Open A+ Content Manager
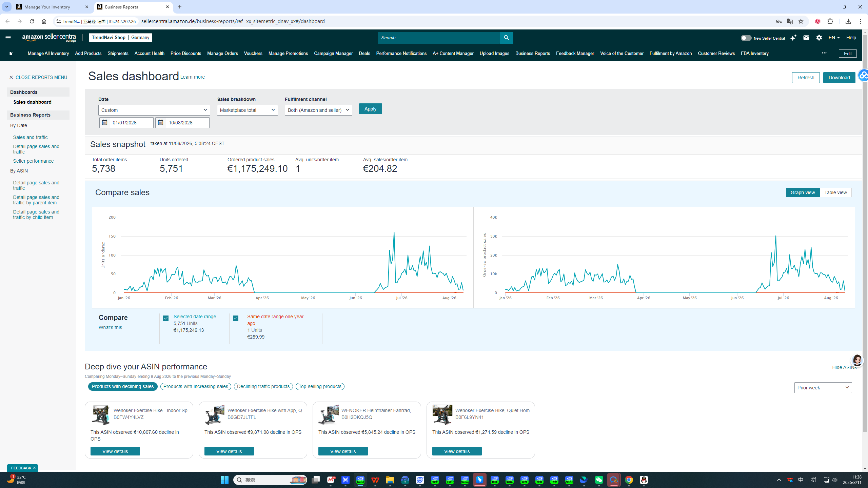 (453, 54)
